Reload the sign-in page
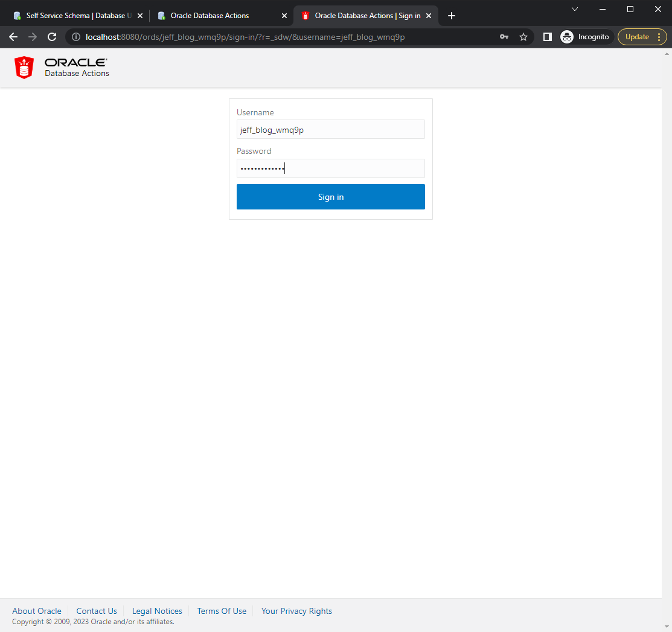This screenshot has height=632, width=672. [52, 37]
